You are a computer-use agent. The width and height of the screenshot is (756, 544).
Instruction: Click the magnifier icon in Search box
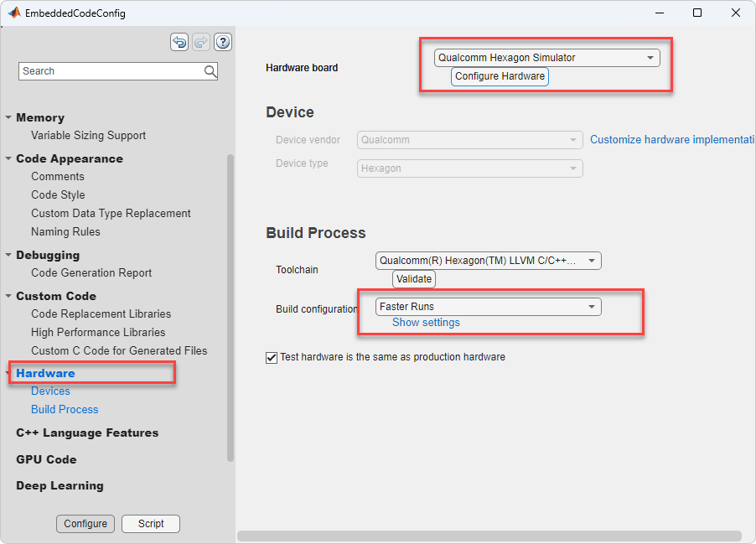coord(210,71)
